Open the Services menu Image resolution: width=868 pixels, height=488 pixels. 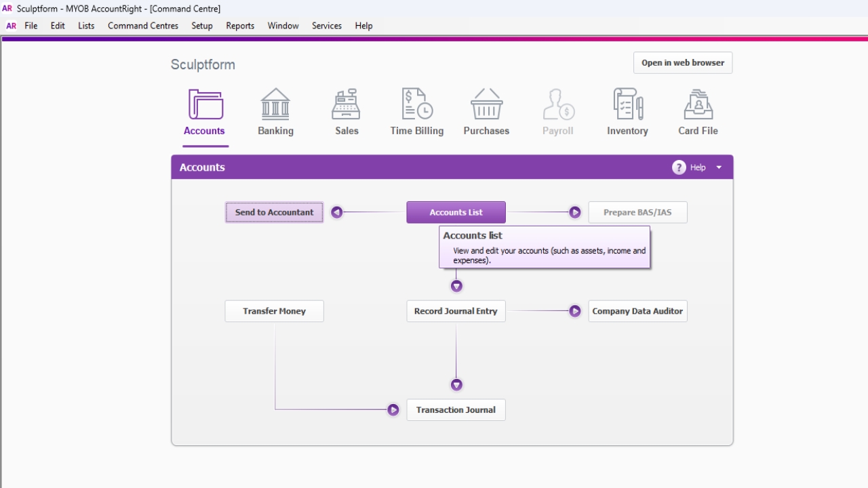coord(327,26)
